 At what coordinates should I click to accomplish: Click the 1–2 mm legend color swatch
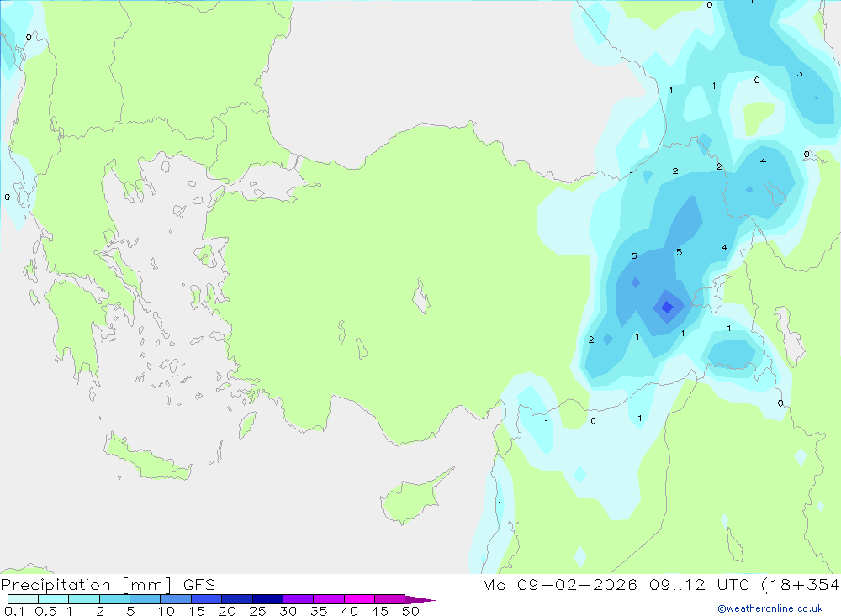83,599
